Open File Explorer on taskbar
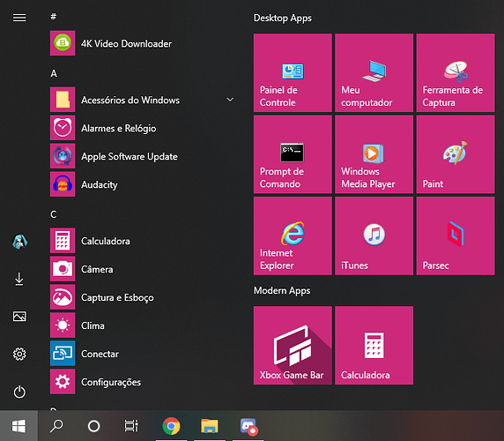This screenshot has height=441, width=504. click(210, 426)
